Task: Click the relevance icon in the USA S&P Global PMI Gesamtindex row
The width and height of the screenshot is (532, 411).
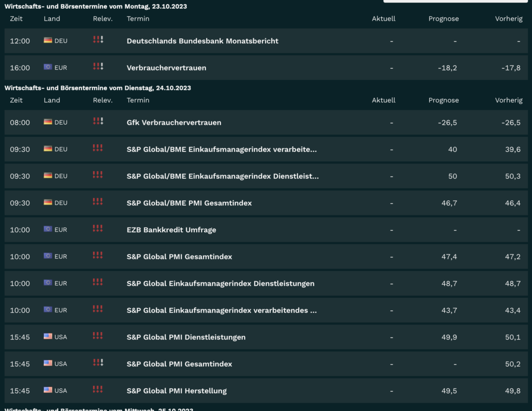Action: (98, 362)
